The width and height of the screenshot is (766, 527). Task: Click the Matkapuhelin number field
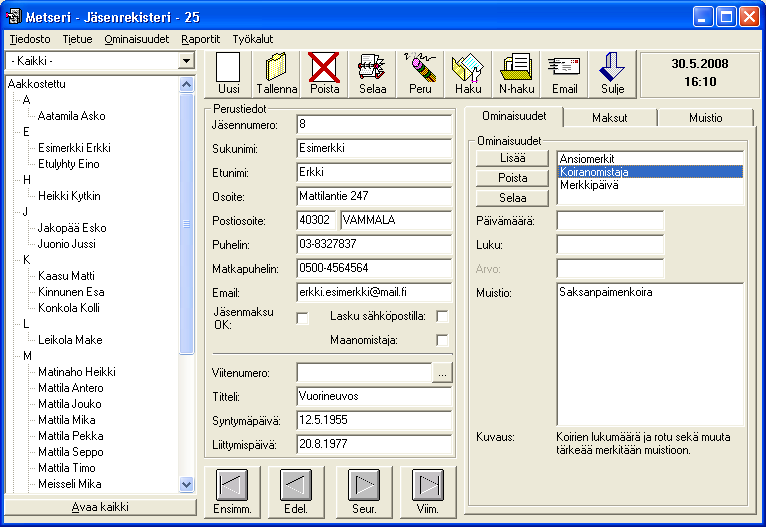[374, 269]
